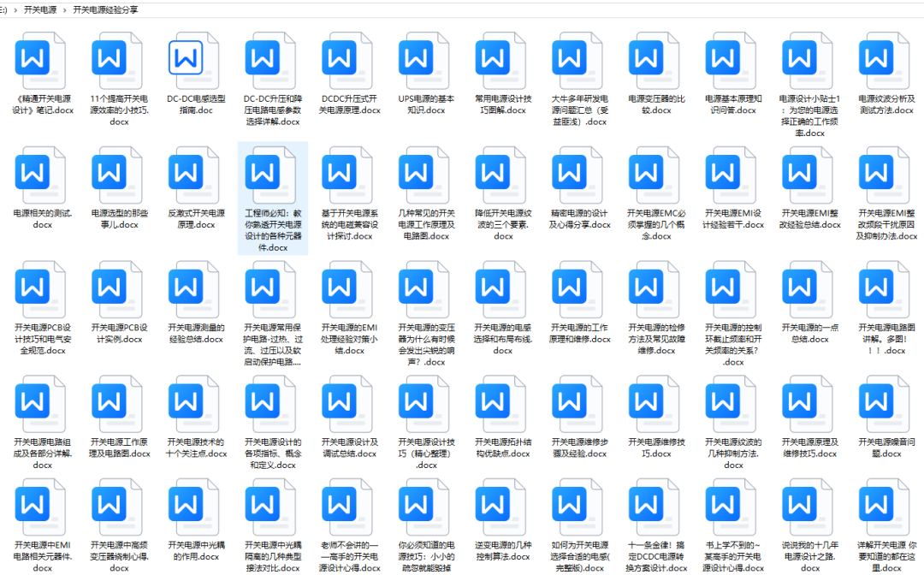Select 大牛多年研发电源问题汇总 file icon
Viewport: 924px width, 575px height.
pyautogui.click(x=577, y=61)
